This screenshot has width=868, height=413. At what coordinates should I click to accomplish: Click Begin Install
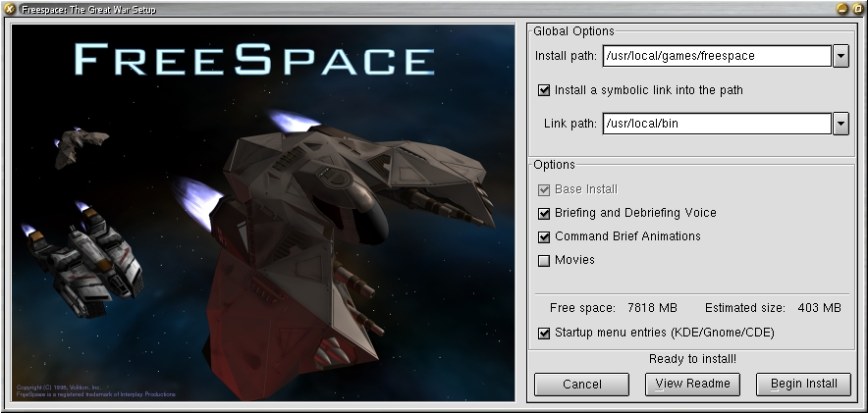pos(804,385)
